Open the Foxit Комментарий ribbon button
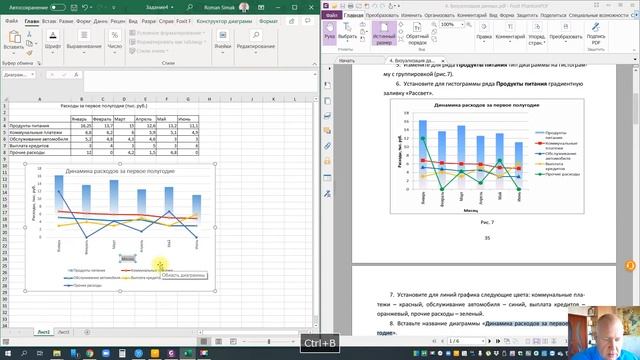This screenshot has height=360, width=640. point(510,33)
